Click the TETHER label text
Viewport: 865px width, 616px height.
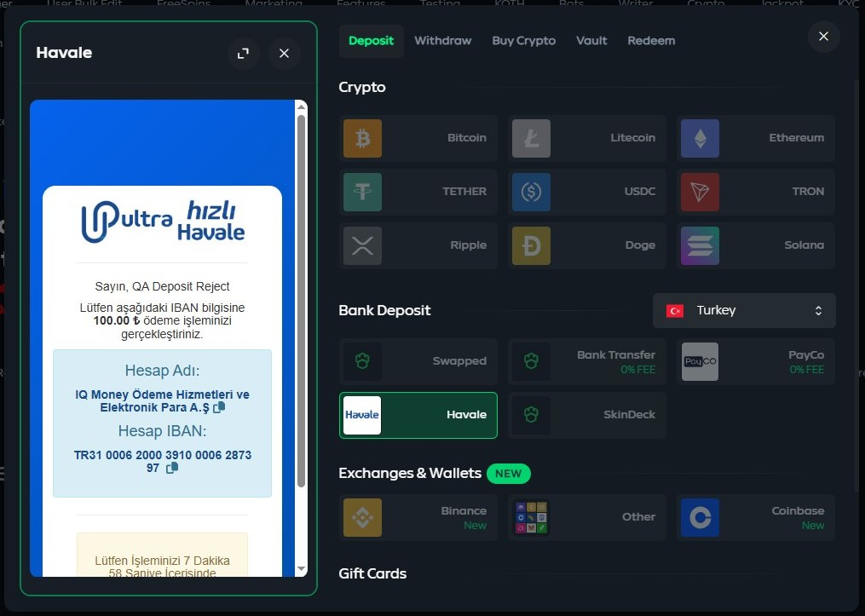pos(464,192)
